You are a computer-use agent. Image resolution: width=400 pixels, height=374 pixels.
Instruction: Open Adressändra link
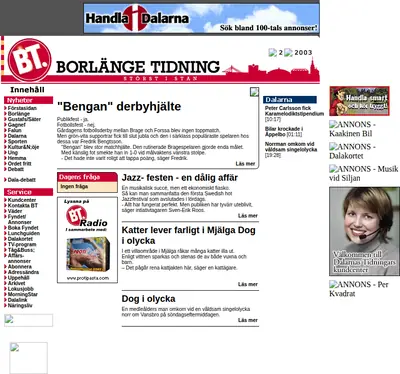23,272
